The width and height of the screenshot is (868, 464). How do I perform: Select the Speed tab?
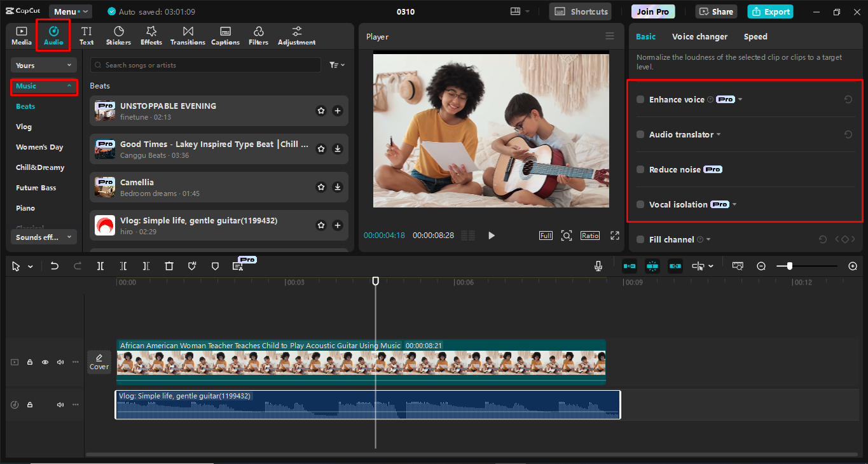[755, 37]
